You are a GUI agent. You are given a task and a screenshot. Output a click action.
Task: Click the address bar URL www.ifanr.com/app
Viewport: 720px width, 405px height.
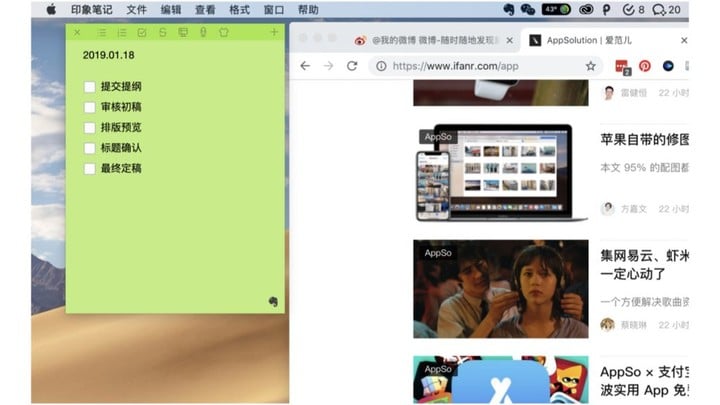(x=456, y=66)
